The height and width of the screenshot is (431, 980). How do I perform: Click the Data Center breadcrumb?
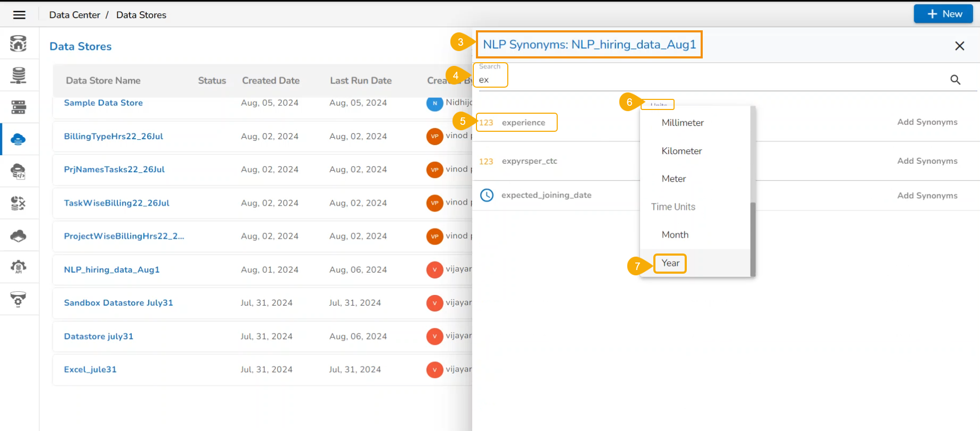74,15
